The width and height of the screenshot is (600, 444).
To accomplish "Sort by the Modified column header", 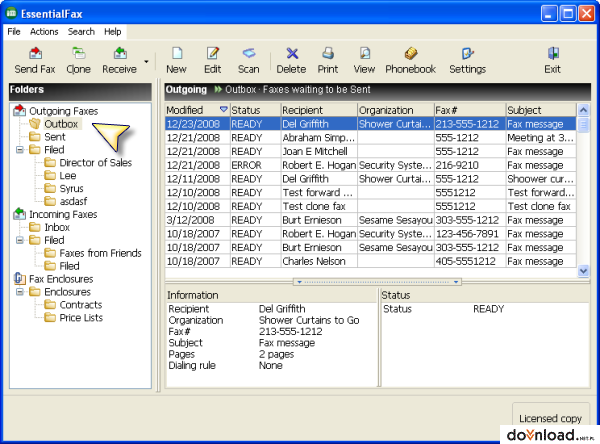I will (x=197, y=110).
